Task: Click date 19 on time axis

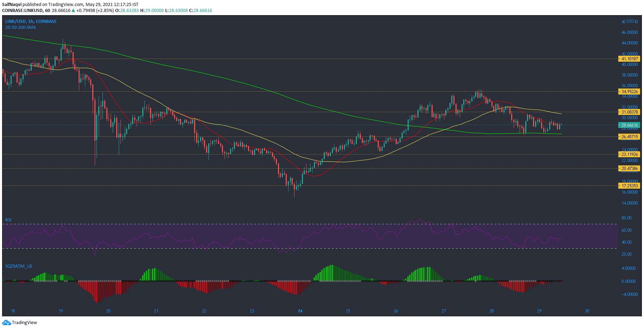Action: pos(61,311)
